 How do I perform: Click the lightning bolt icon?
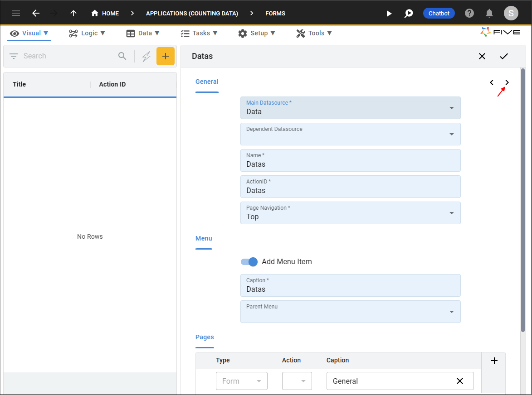click(146, 56)
